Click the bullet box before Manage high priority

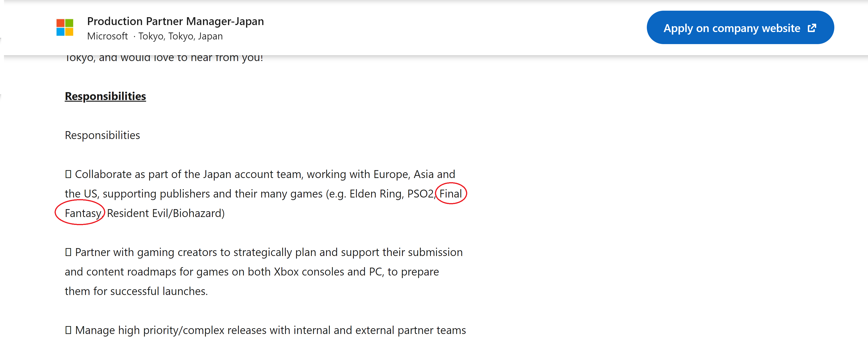tap(68, 330)
